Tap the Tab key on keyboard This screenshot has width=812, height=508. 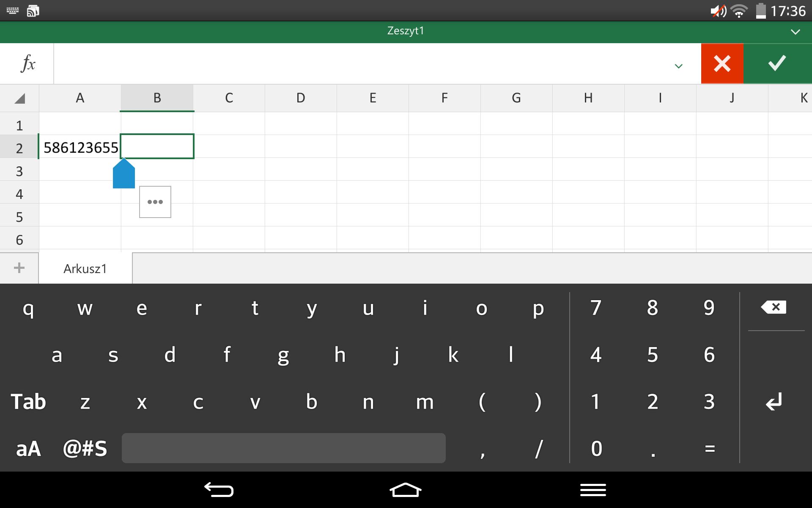(x=28, y=401)
